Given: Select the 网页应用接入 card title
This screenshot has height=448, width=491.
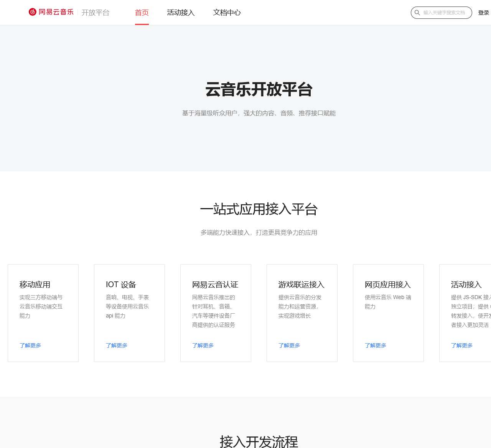Looking at the screenshot, I should click(388, 284).
